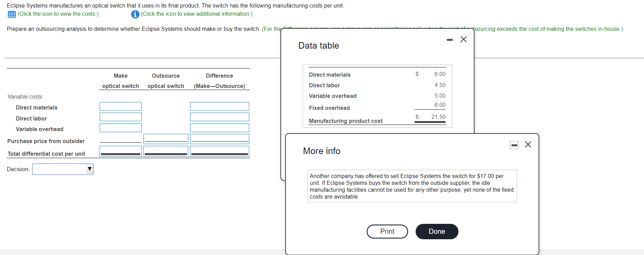Select the Purchase price Outsource input field
This screenshot has width=644, height=255.
coord(166,139)
